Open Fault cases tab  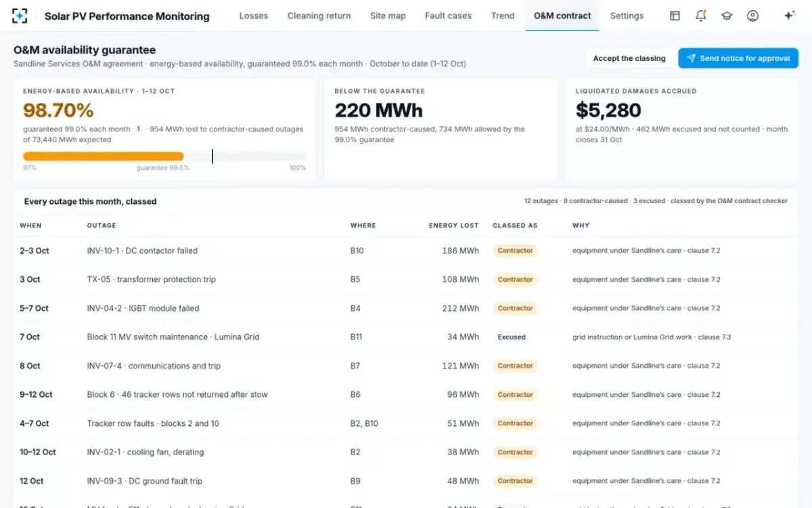449,16
